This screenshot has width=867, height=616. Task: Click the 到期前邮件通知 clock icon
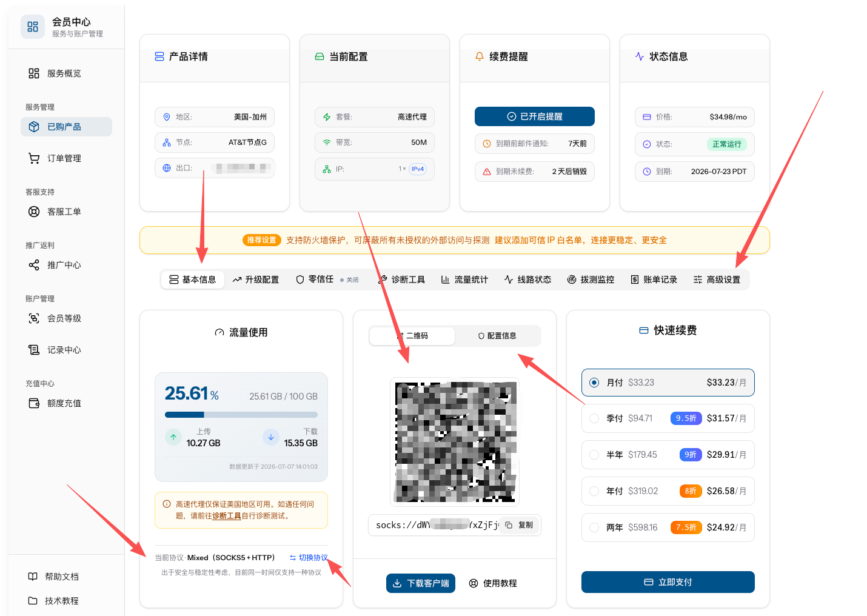tap(487, 144)
